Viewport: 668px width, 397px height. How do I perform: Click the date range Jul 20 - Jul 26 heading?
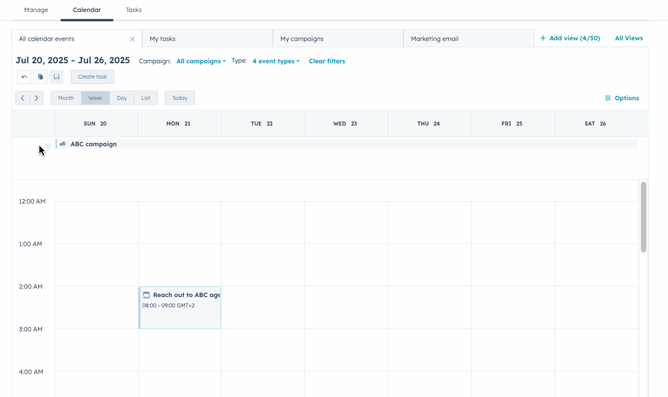pyautogui.click(x=73, y=60)
